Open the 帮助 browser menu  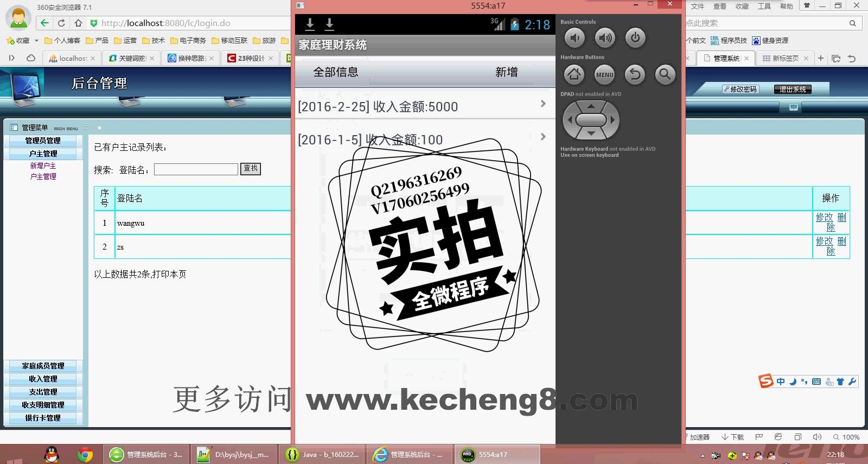click(x=786, y=7)
